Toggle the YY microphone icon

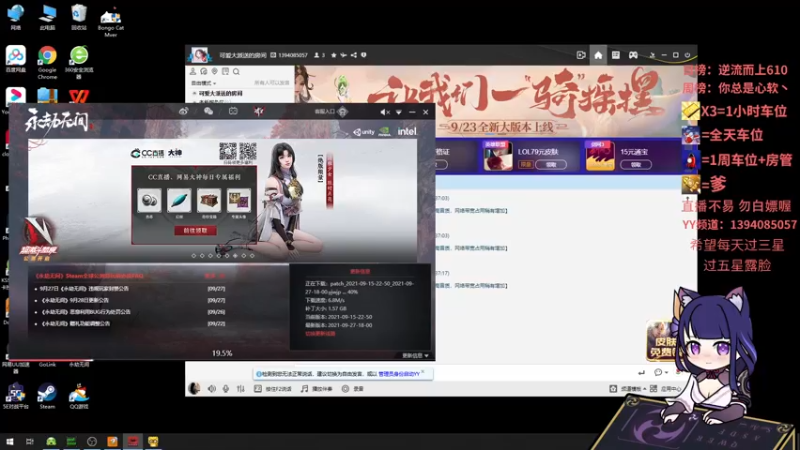tap(226, 389)
